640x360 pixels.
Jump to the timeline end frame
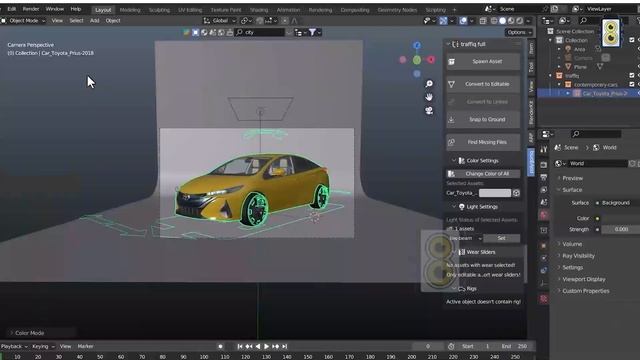click(x=285, y=347)
